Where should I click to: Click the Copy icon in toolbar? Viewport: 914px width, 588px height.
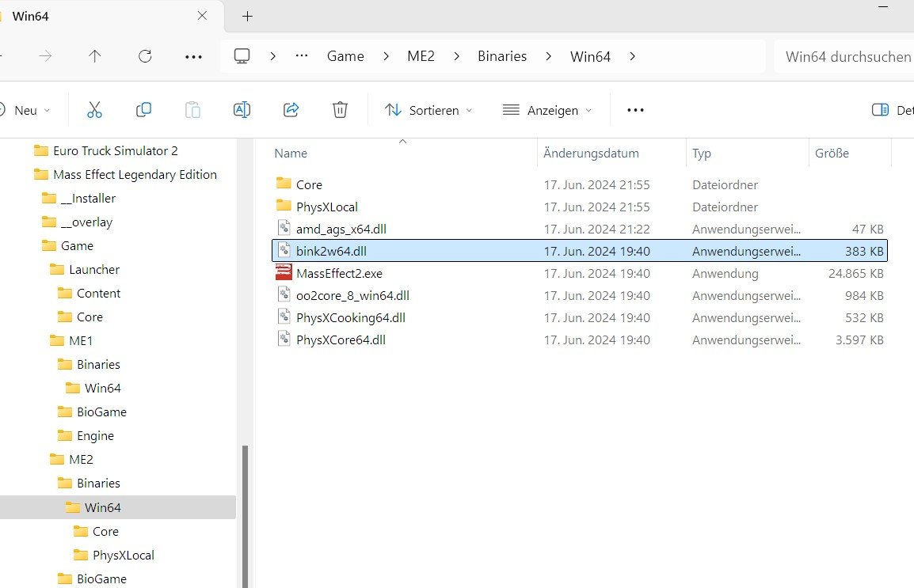(x=143, y=109)
